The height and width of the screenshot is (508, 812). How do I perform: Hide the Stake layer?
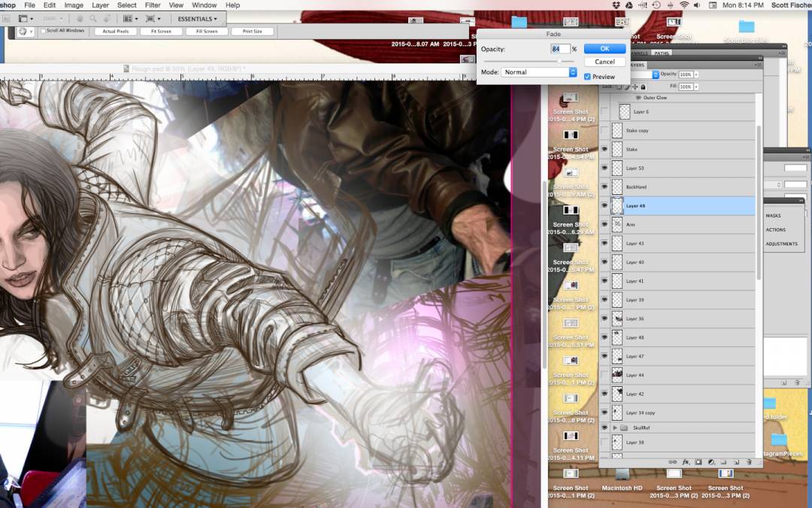point(604,149)
